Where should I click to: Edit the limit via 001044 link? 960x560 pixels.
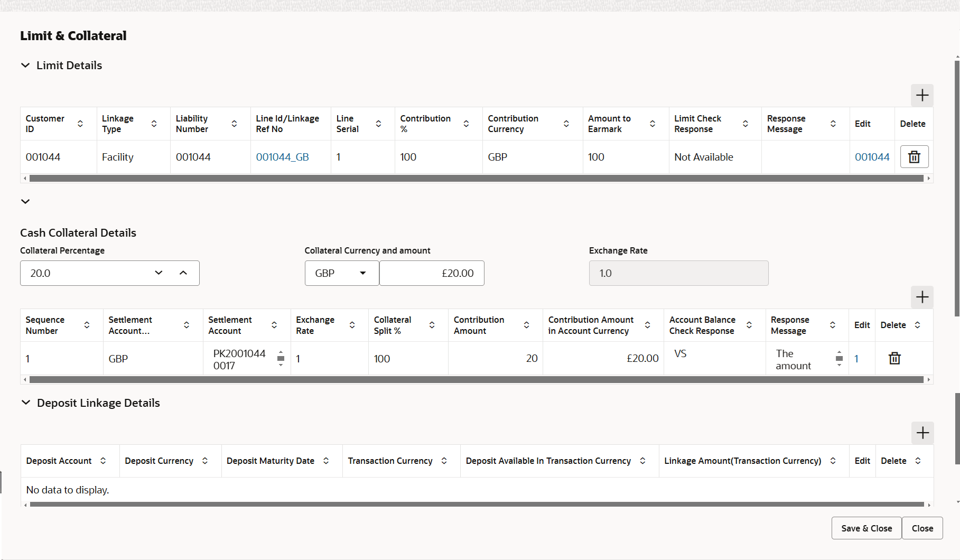(x=872, y=156)
